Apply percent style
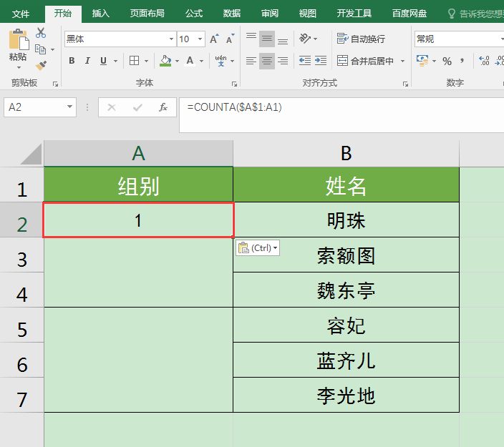Screen dimensions: 504x447 pyautogui.click(x=447, y=61)
